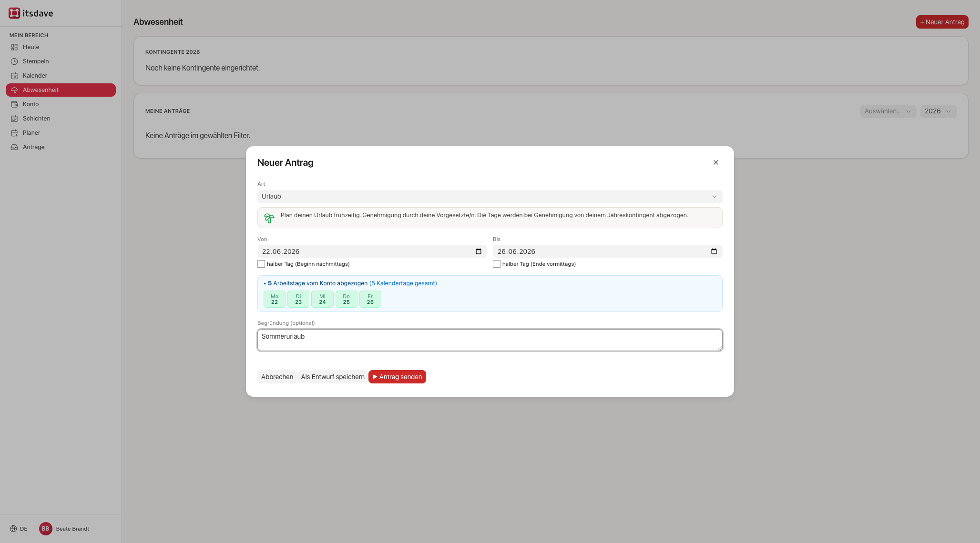Open the Art dropdown showing Urlaub

490,197
